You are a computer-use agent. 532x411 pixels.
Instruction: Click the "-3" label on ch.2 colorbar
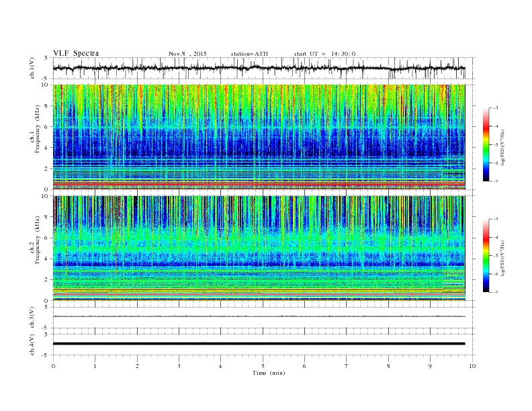(496, 219)
